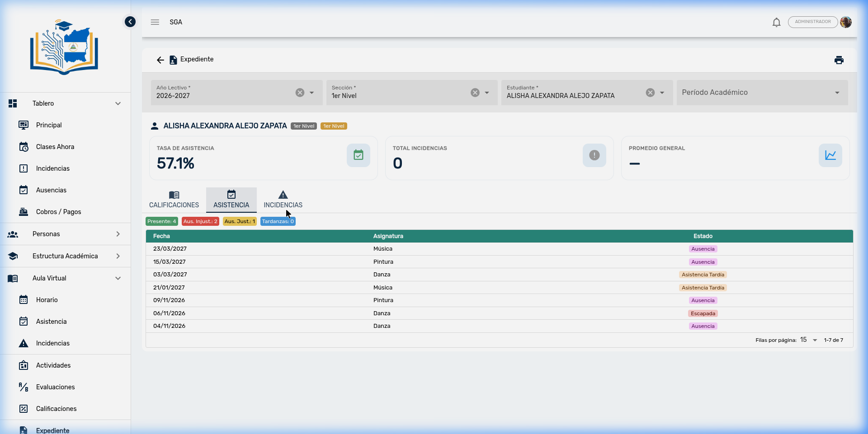
Task: Click the user avatar picture
Action: (845, 22)
